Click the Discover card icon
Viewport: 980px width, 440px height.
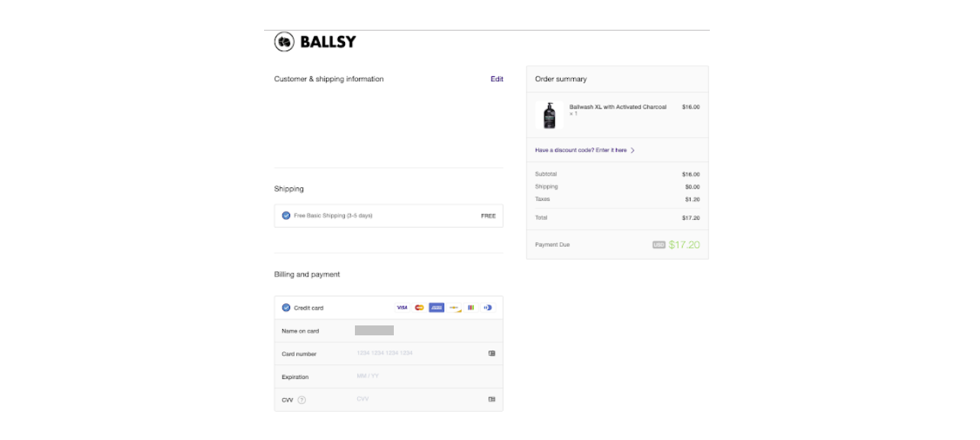[454, 308]
